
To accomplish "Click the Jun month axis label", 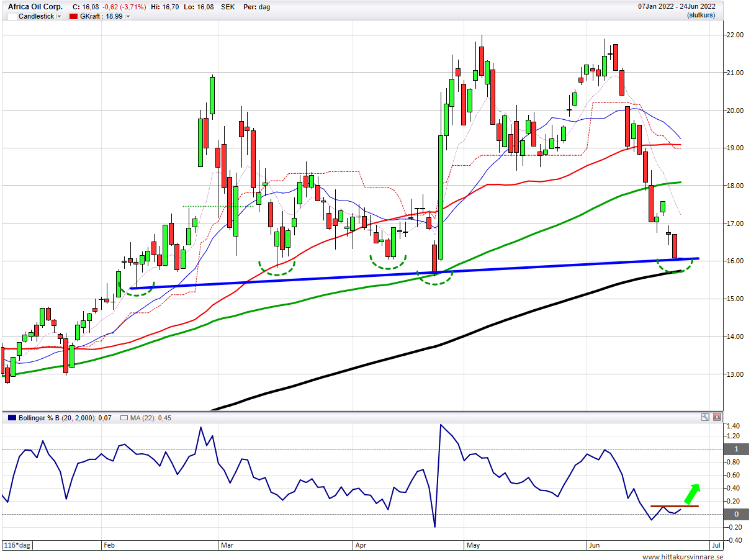I will point(595,545).
